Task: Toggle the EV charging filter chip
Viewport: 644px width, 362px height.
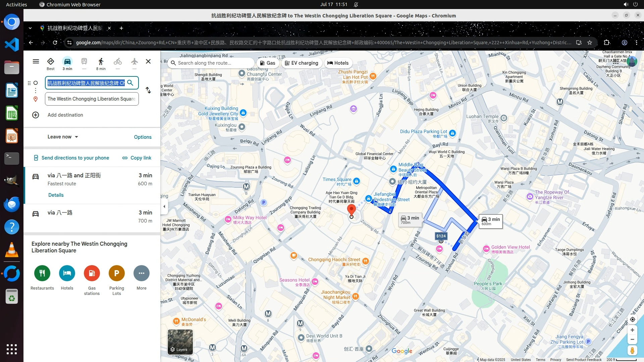Action: pos(302,63)
